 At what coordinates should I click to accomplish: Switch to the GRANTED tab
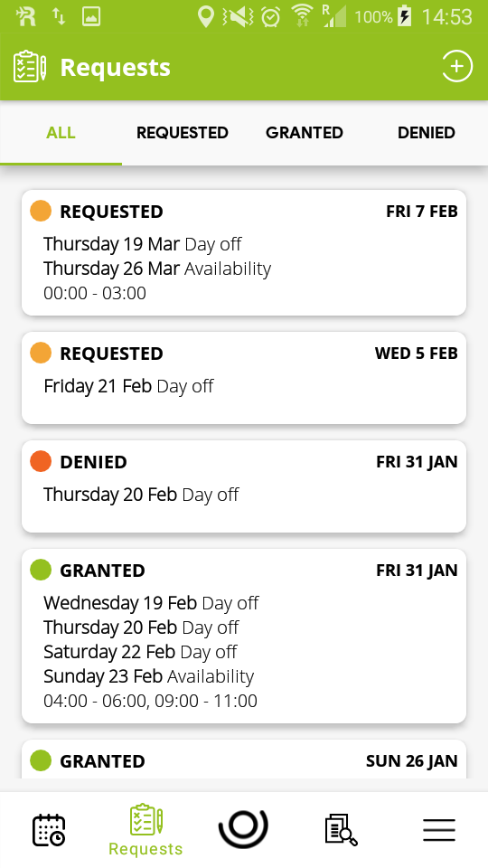click(305, 133)
